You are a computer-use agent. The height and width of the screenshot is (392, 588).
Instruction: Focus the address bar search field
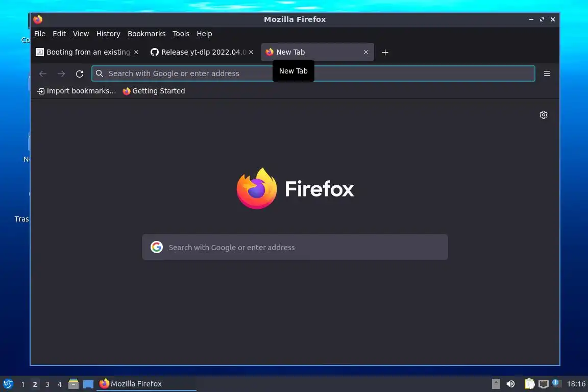313,73
